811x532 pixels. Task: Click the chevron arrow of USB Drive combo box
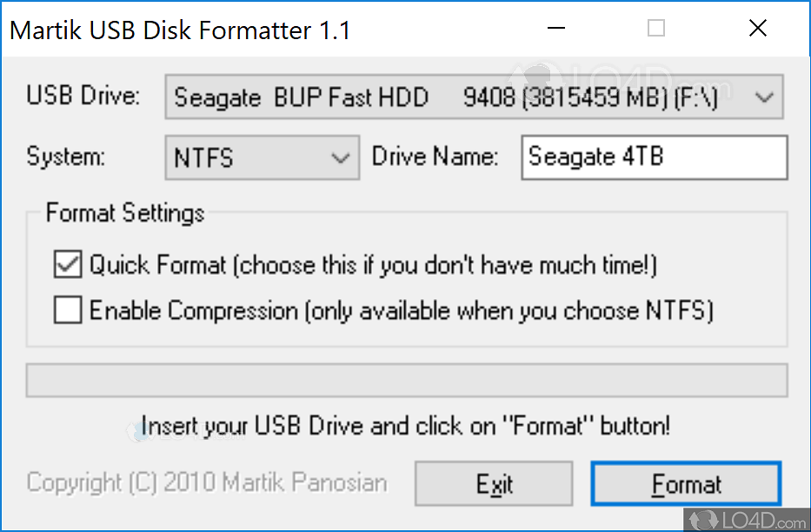[x=765, y=97]
